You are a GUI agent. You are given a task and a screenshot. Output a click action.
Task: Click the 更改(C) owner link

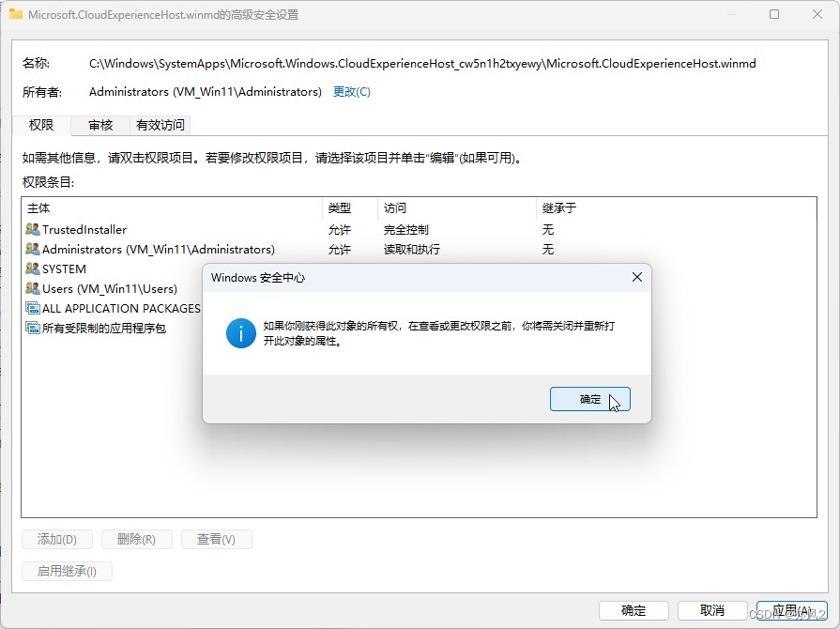[351, 92]
